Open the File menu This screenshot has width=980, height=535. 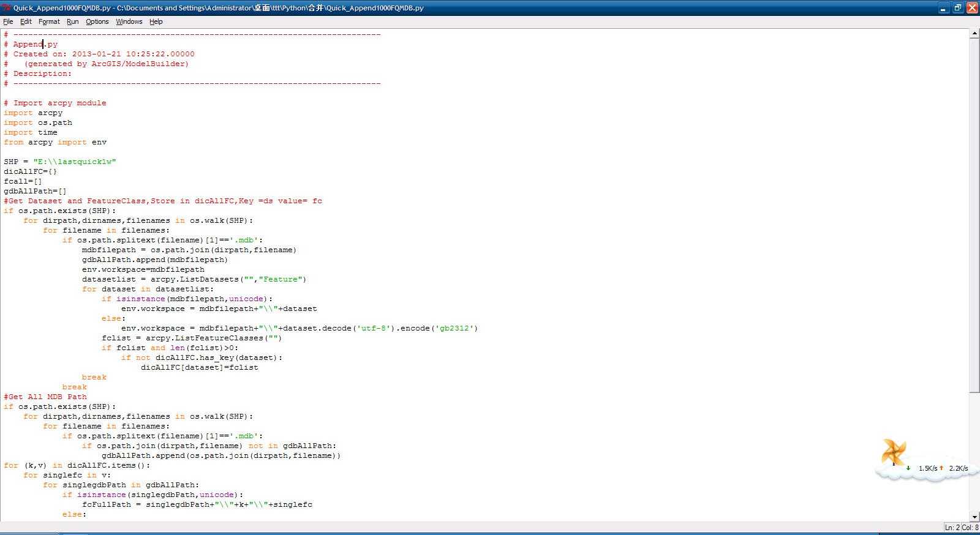point(8,21)
